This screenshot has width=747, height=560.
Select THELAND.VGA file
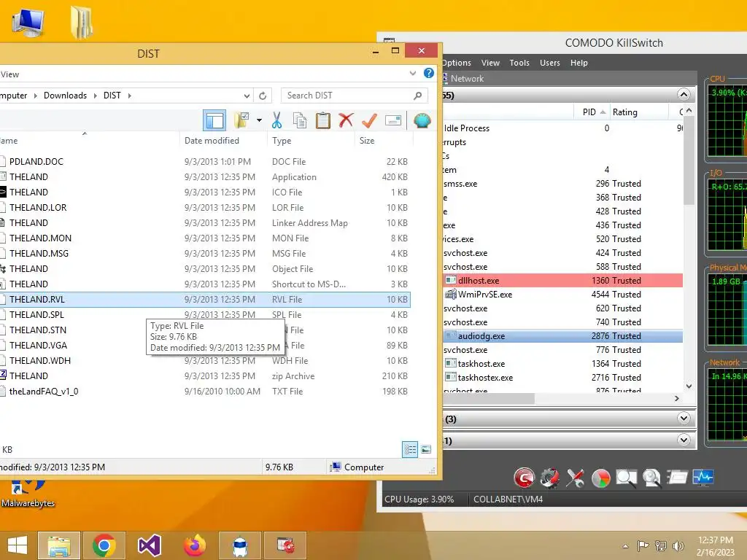click(205, 345)
